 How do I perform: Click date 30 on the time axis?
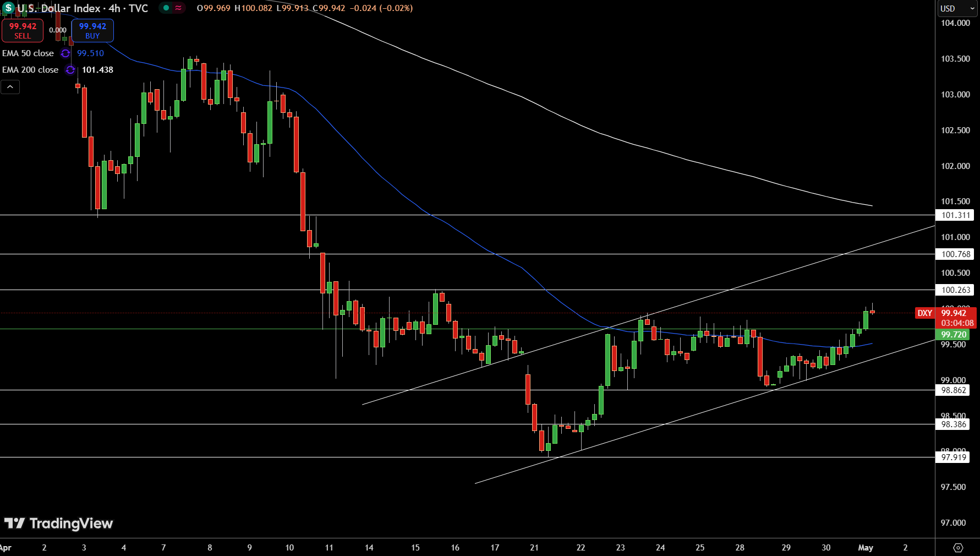click(x=826, y=548)
